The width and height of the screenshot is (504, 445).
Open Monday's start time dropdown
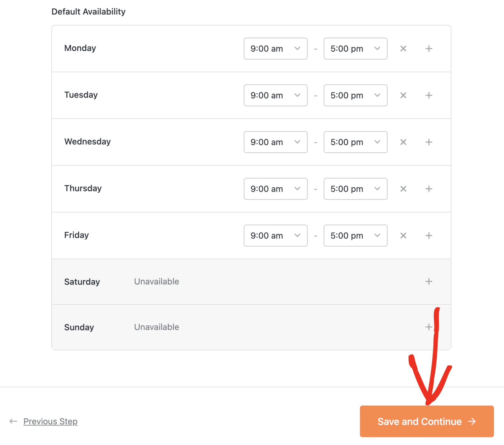coord(275,48)
